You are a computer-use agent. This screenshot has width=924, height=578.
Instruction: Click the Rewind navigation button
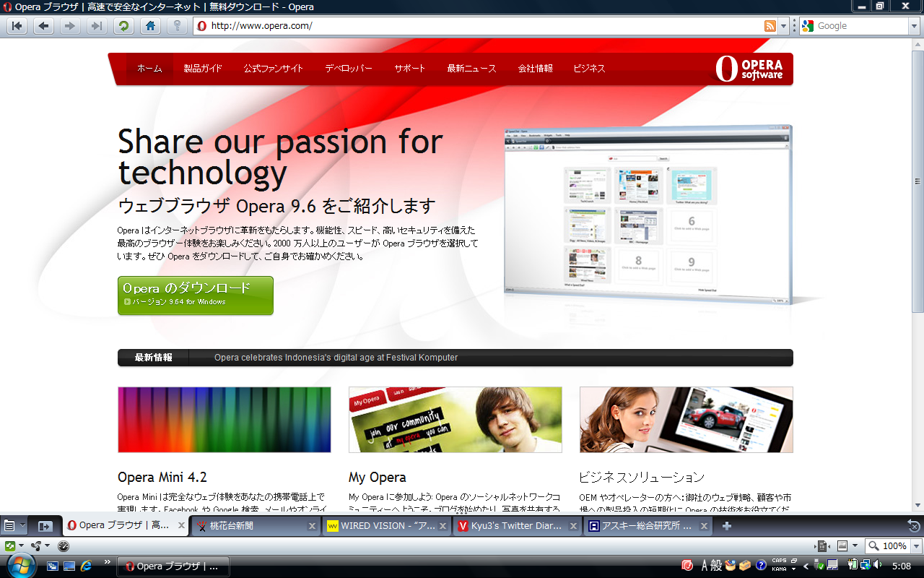coord(17,26)
